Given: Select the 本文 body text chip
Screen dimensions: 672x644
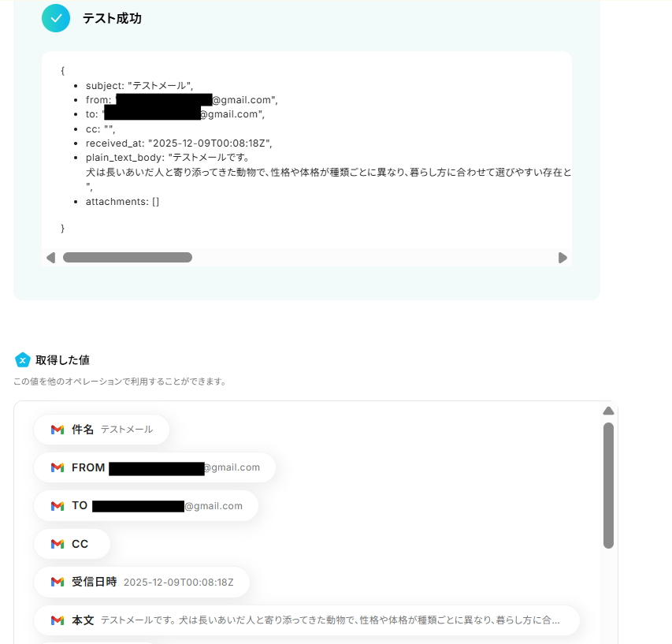Looking at the screenshot, I should 307,620.
